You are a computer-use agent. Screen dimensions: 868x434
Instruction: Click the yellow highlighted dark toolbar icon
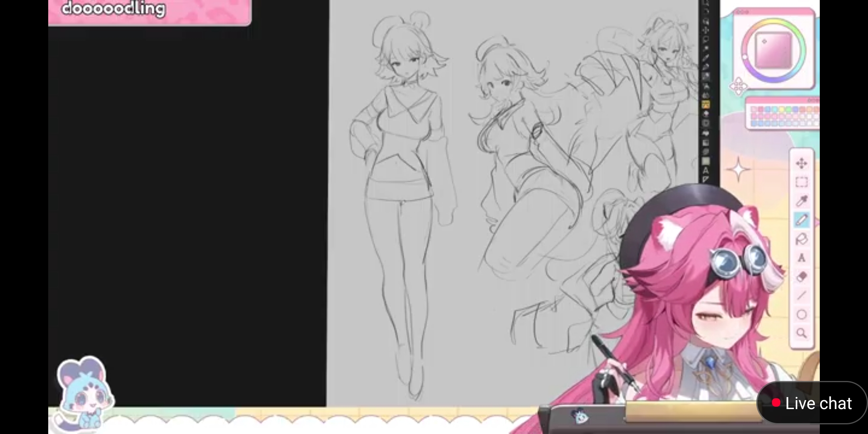click(x=706, y=105)
